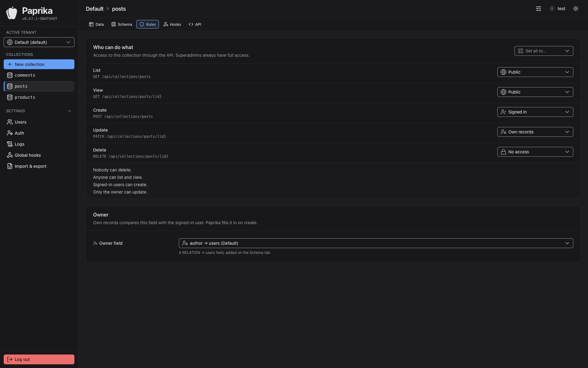Click the New collection button
This screenshot has width=588, height=368.
click(x=39, y=64)
